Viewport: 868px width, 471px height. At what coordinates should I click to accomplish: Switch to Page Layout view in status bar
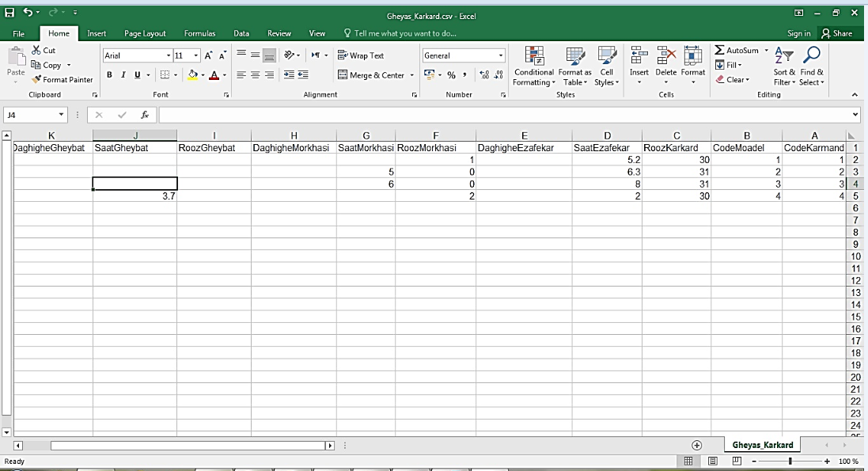point(712,461)
